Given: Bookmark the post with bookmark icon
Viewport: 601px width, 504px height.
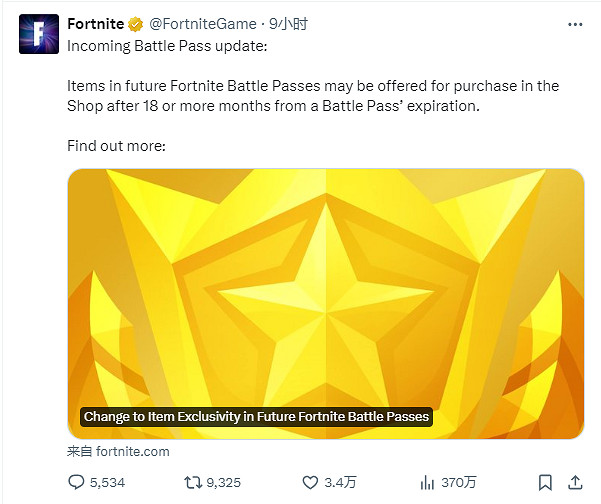Looking at the screenshot, I should click(x=544, y=482).
